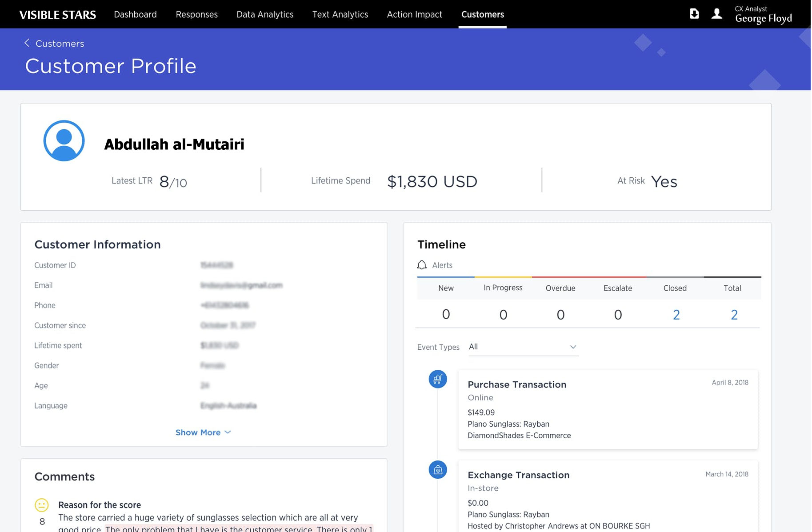812x532 pixels.
Task: Select the Purchase Transaction cart icon
Action: click(x=437, y=379)
